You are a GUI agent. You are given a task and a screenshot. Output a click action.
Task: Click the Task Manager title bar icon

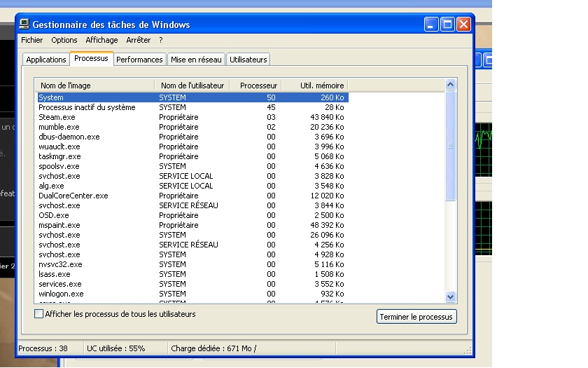(24, 24)
